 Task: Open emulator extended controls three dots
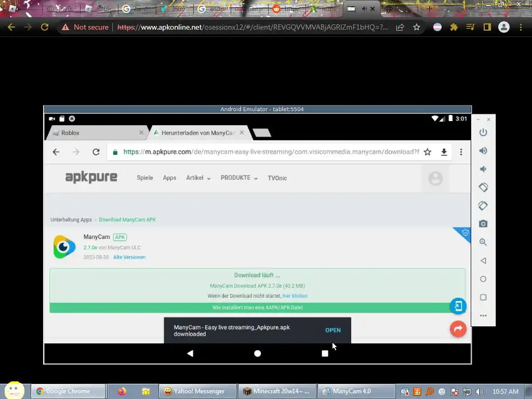[483, 315]
